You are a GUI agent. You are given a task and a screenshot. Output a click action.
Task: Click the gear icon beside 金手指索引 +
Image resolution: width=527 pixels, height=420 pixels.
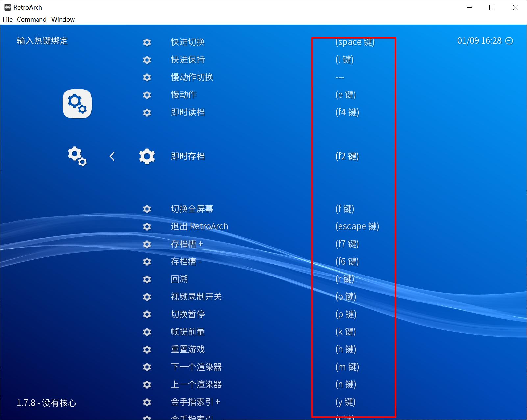(147, 402)
